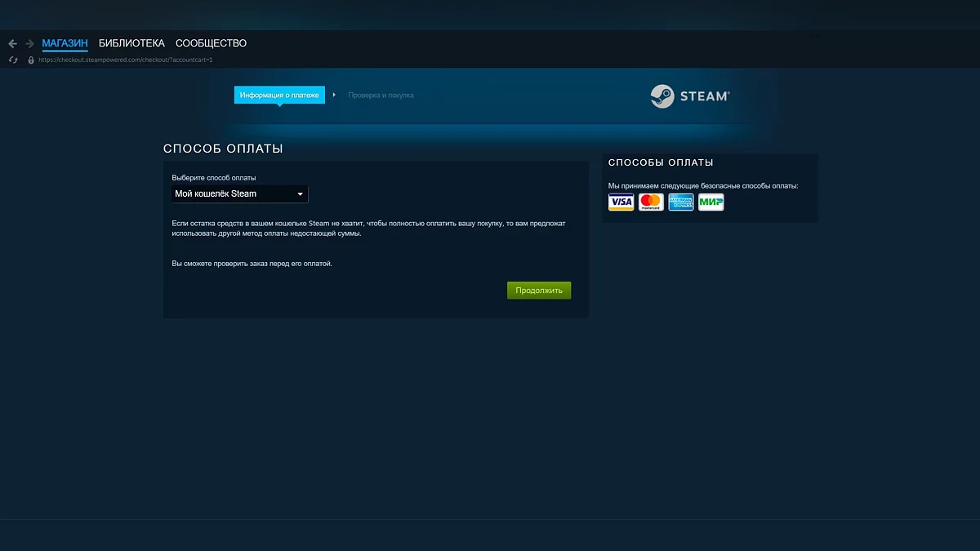Click the МИР card icon
The width and height of the screenshot is (980, 551).
(x=711, y=202)
